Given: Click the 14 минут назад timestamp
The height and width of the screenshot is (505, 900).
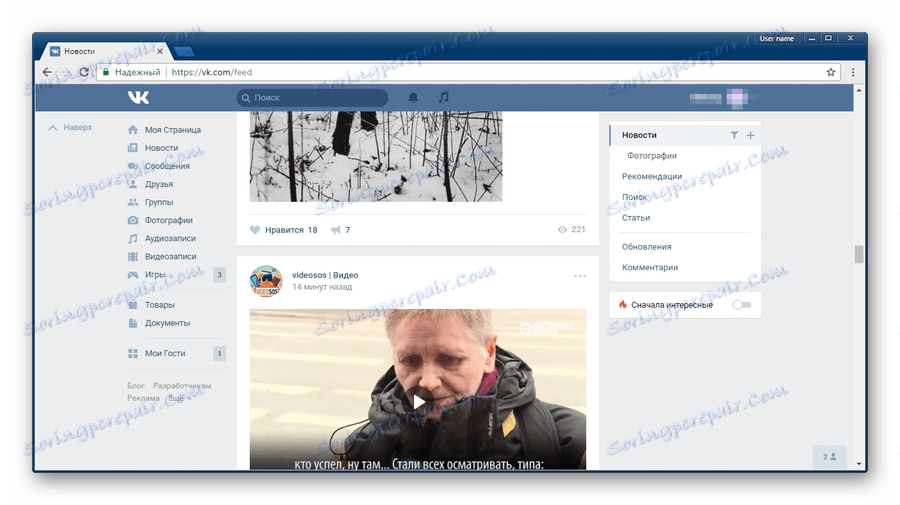Looking at the screenshot, I should click(x=322, y=287).
